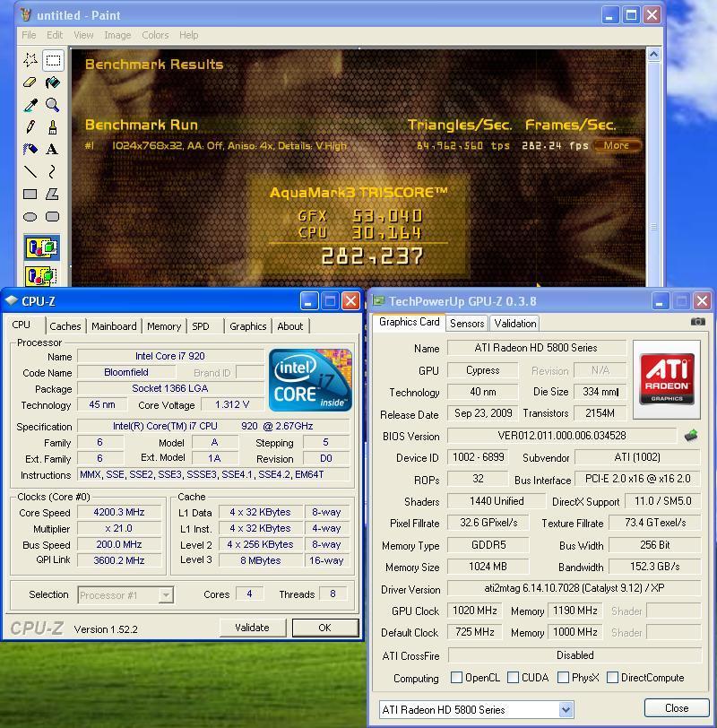Enable the PhysX checkbox in GPU-Z
717x728 pixels.
[563, 678]
